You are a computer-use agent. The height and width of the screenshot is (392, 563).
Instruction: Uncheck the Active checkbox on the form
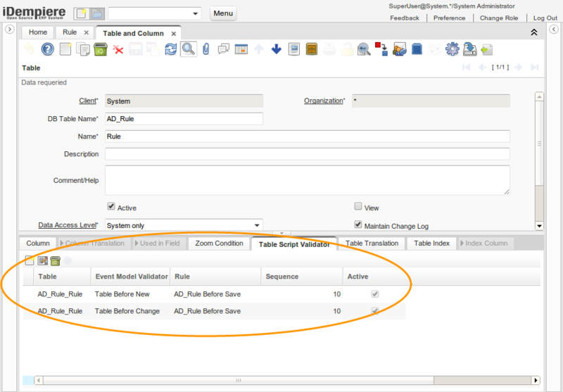pyautogui.click(x=110, y=207)
